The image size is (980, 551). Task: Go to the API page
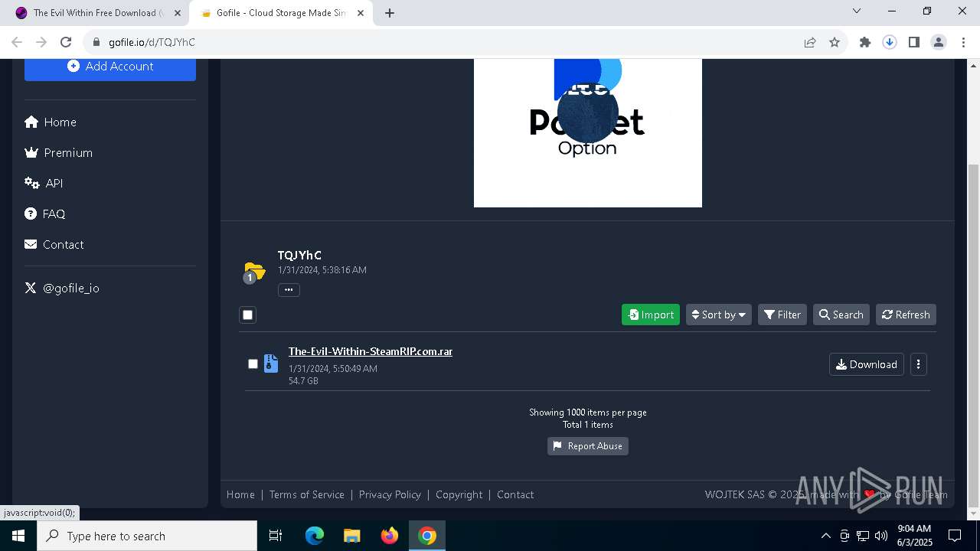point(44,184)
